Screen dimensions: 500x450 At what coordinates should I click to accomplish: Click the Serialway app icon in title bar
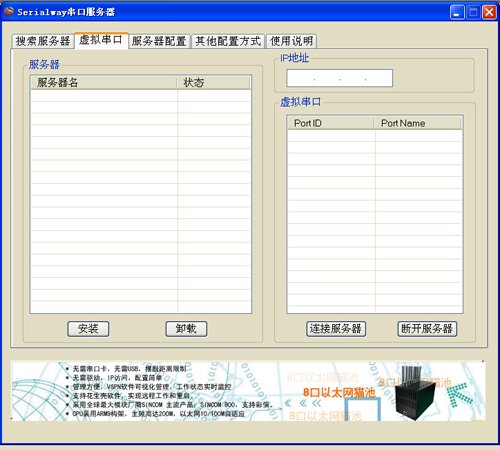(9, 12)
